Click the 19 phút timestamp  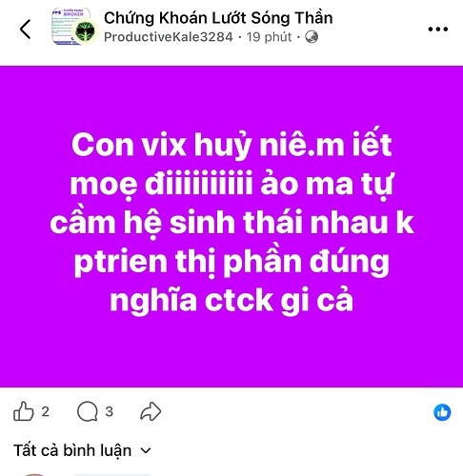[x=269, y=37]
